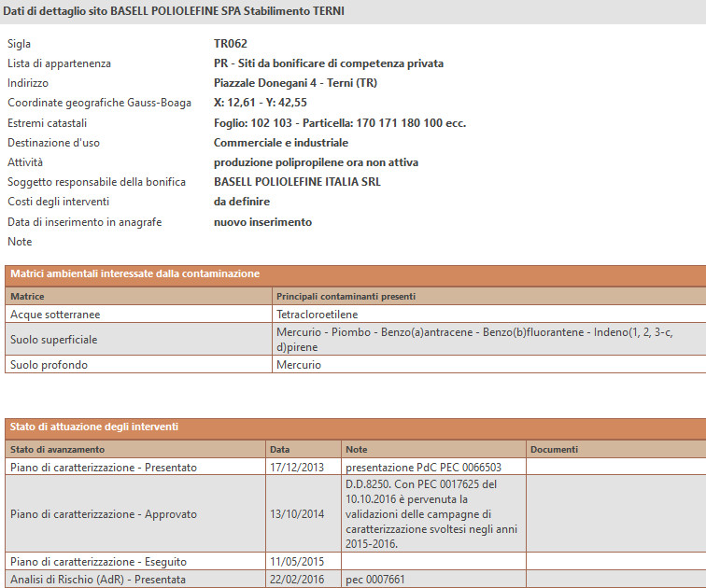
Task: Click the 'Mercurio - Piombo - Benzo(a)antracene' cell
Action: (x=488, y=339)
